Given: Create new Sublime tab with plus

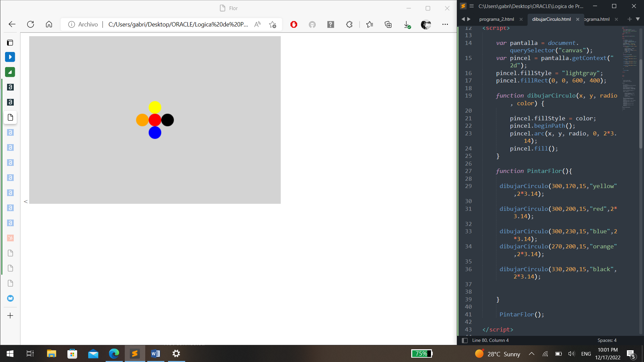Looking at the screenshot, I should [x=630, y=19].
